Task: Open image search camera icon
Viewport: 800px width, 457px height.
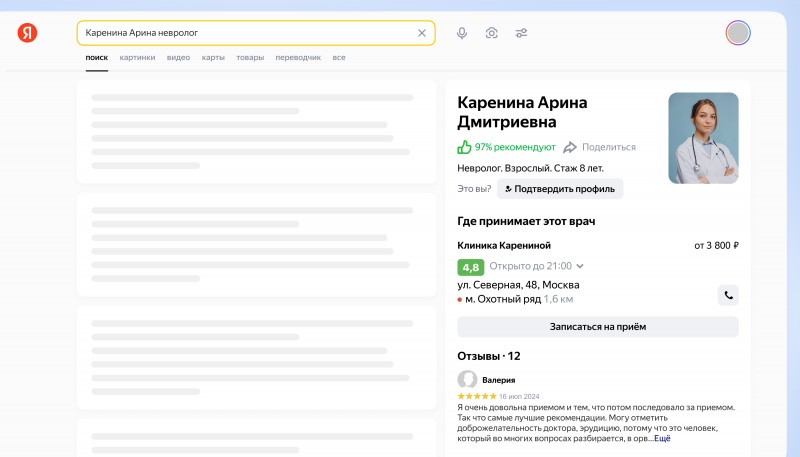Action: pyautogui.click(x=492, y=33)
